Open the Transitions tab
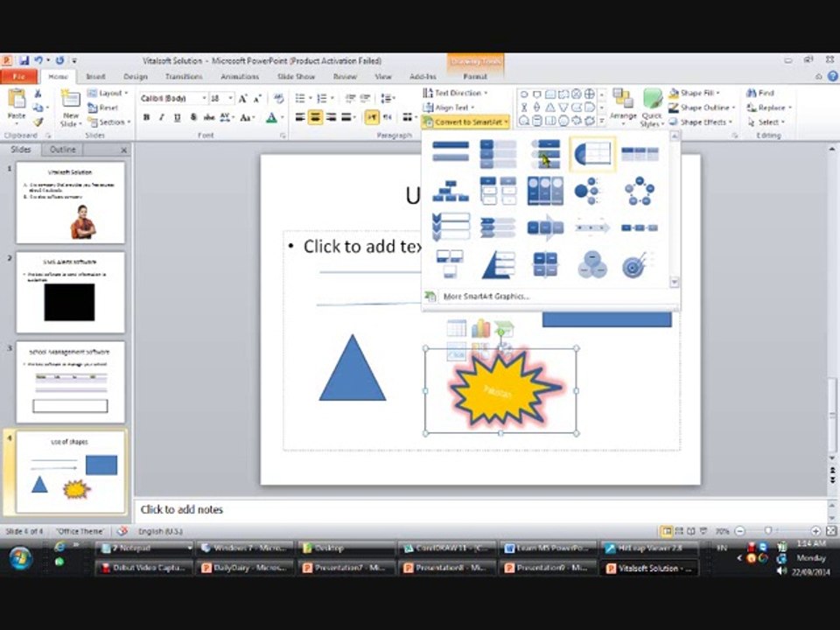840x630 pixels. (184, 77)
